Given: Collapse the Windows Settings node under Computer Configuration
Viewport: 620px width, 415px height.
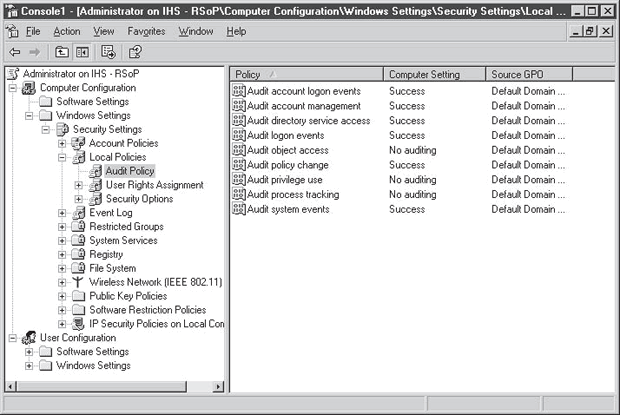Looking at the screenshot, I should point(29,116).
